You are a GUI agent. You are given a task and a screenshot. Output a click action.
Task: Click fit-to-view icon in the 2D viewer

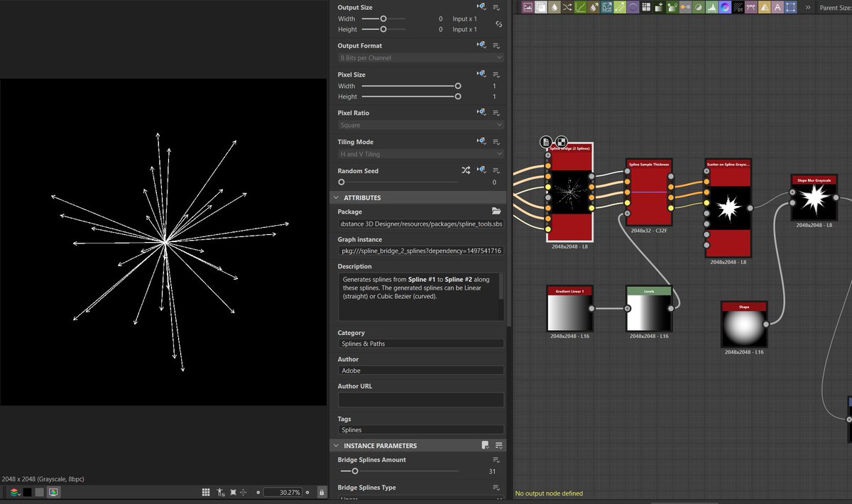[233, 492]
